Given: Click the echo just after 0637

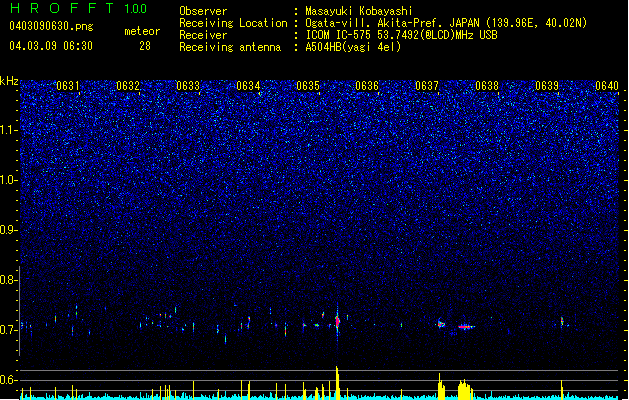Looking at the screenshot, I should pos(441,323).
